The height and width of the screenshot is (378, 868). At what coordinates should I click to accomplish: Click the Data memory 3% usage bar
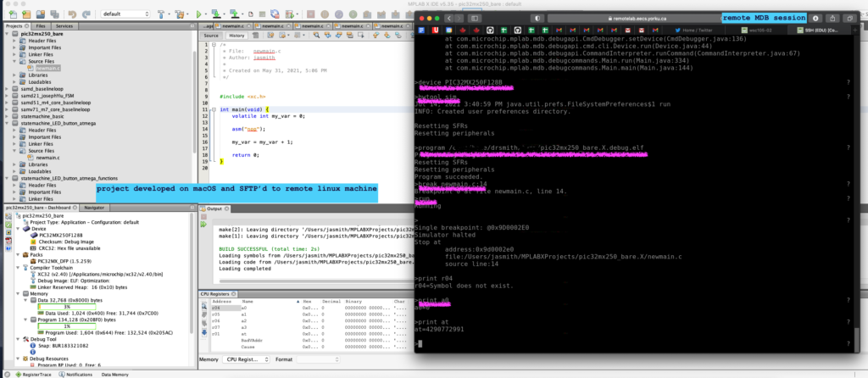pos(66,307)
